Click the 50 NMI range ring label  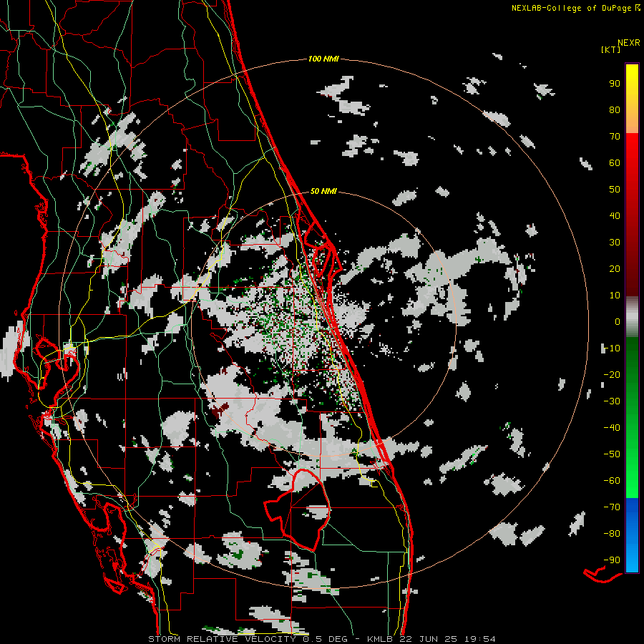pos(323,191)
